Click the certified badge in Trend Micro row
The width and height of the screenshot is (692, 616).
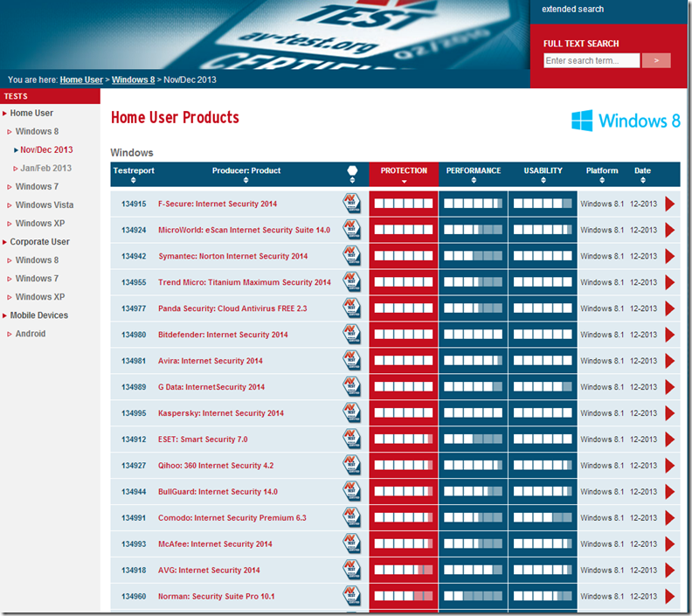pyautogui.click(x=352, y=282)
